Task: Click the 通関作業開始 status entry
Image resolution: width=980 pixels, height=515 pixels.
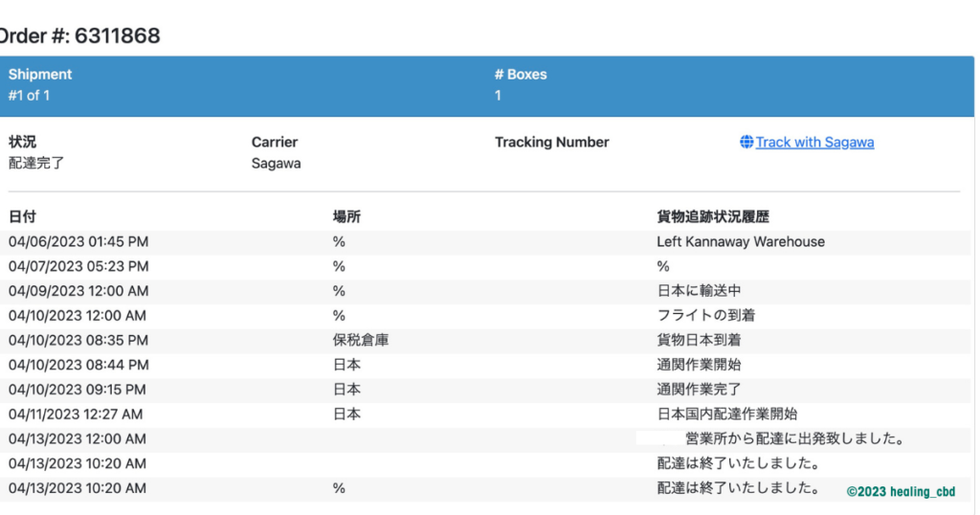Action: [x=699, y=365]
